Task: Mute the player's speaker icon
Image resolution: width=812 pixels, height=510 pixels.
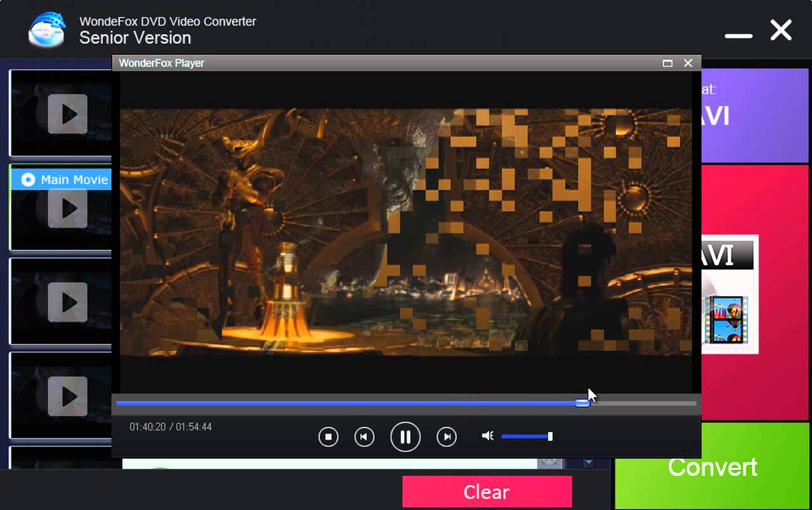Action: tap(487, 436)
